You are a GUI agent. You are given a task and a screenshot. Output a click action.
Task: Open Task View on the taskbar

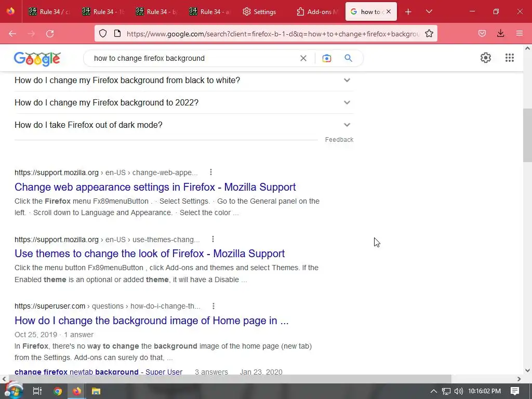point(37,391)
